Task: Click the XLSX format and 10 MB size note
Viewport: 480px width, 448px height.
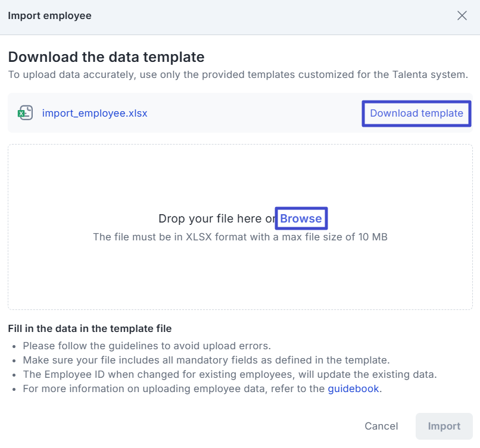Action: coord(240,237)
